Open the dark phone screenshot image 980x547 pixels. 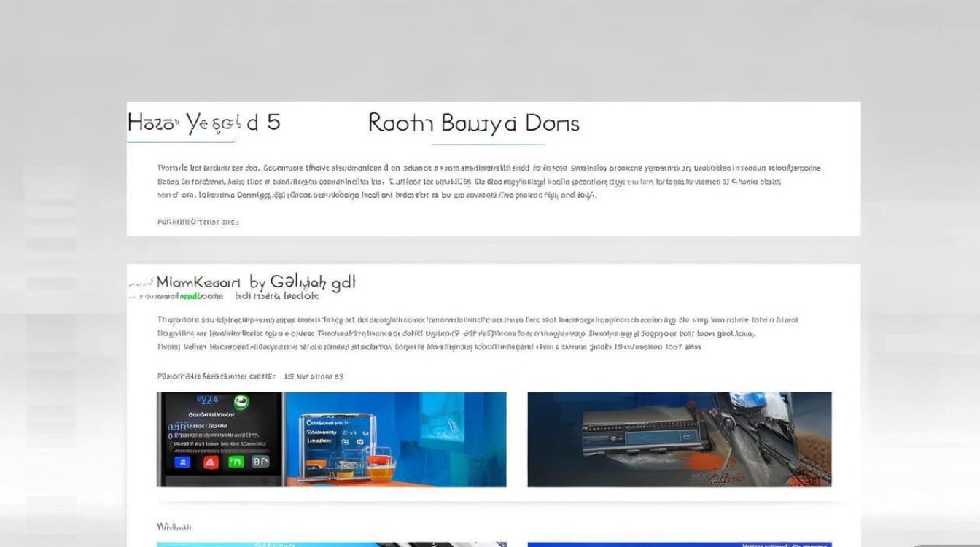click(x=219, y=439)
